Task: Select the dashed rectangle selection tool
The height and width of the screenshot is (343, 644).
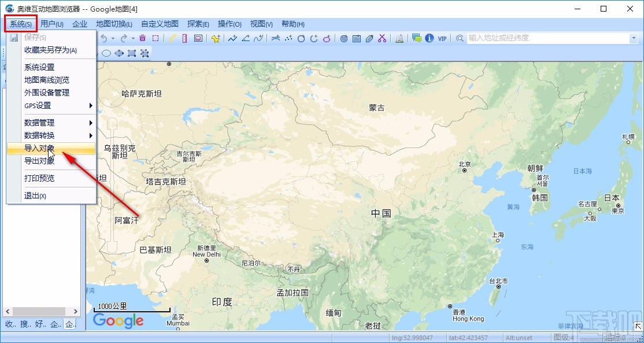Action: tap(156, 38)
